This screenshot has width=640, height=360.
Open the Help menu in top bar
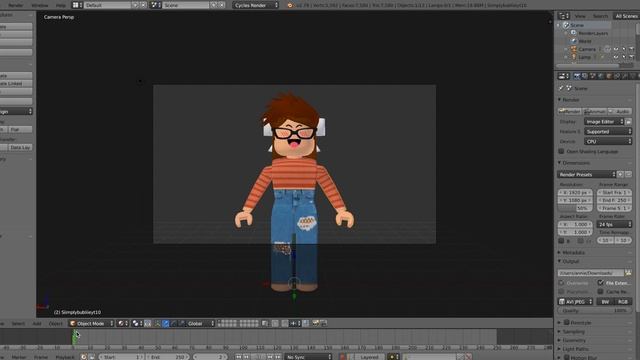(61, 5)
